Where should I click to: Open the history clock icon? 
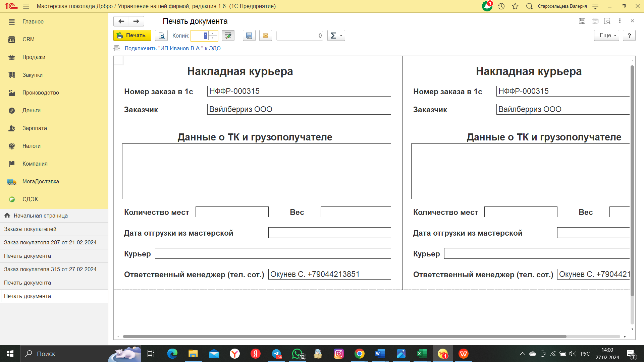pyautogui.click(x=501, y=6)
